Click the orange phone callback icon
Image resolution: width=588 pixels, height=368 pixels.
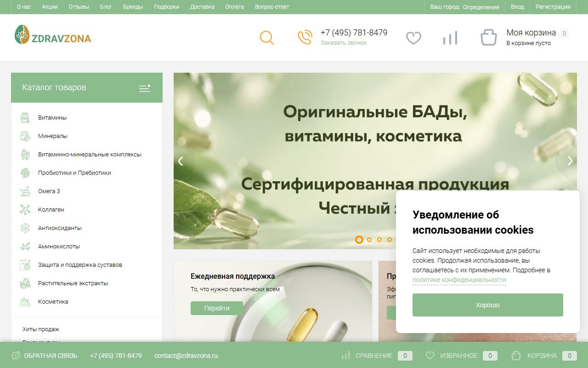pyautogui.click(x=305, y=37)
